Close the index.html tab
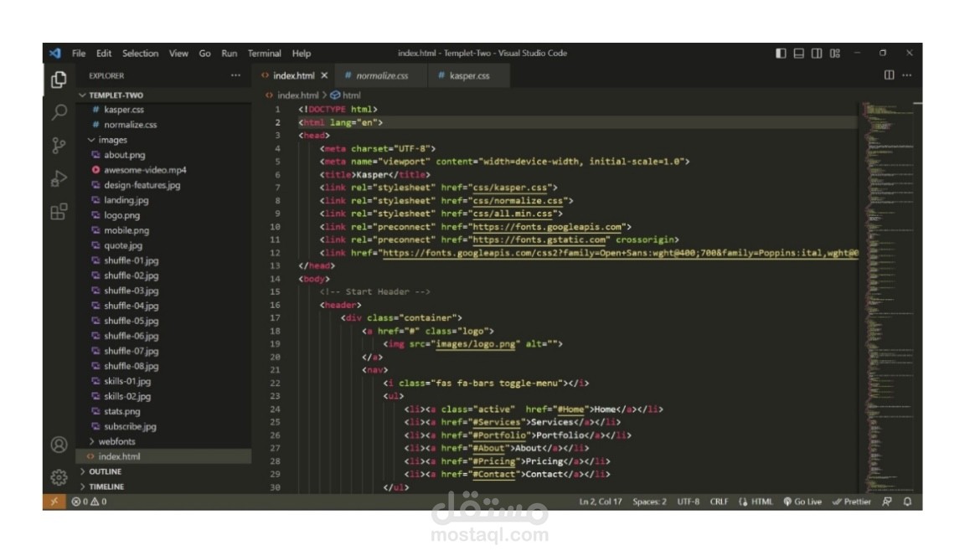This screenshot has height=556, width=980. click(x=324, y=75)
